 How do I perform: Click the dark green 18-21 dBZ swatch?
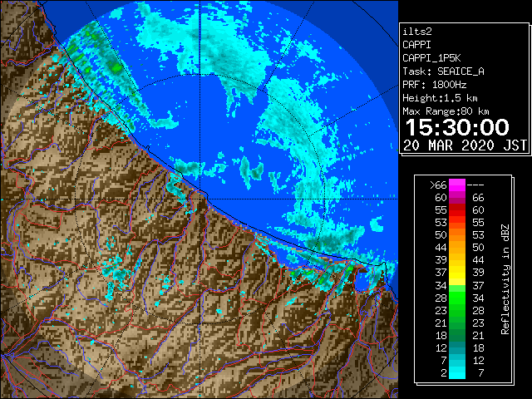[x=457, y=336]
